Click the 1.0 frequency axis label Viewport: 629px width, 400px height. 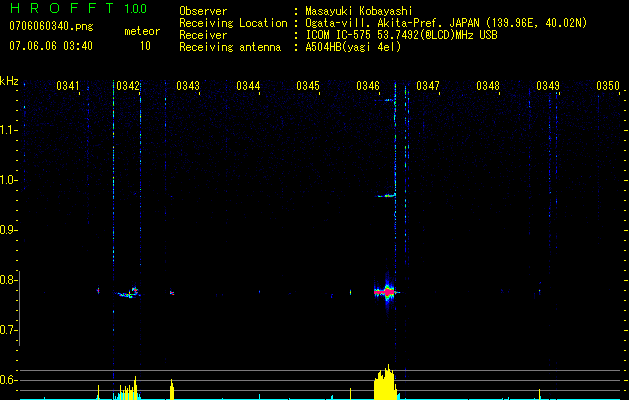pos(9,180)
